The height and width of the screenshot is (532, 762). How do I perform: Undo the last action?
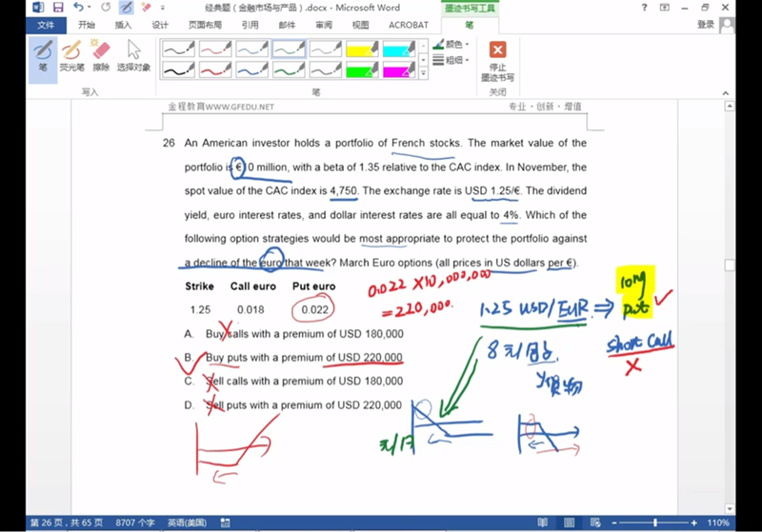(x=78, y=8)
